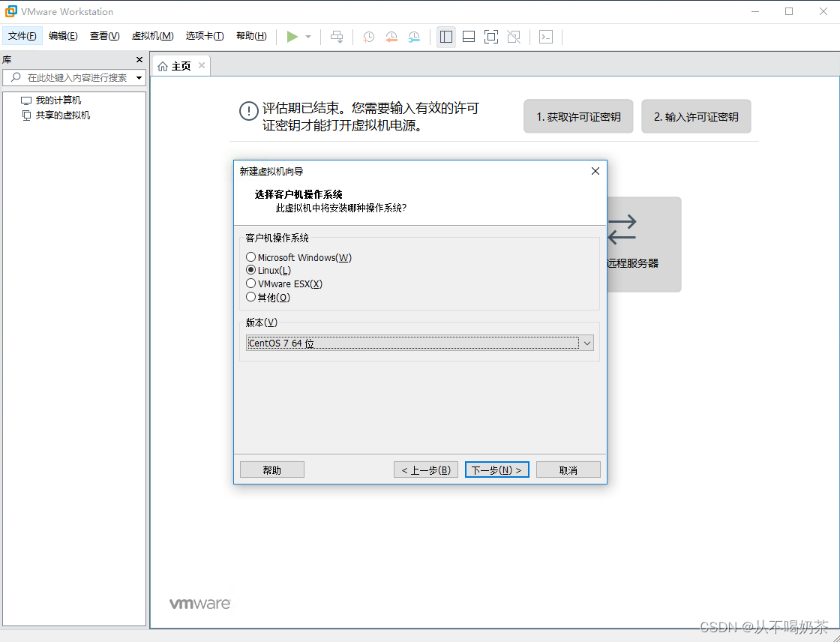Open the power options dropdown arrow

308,37
